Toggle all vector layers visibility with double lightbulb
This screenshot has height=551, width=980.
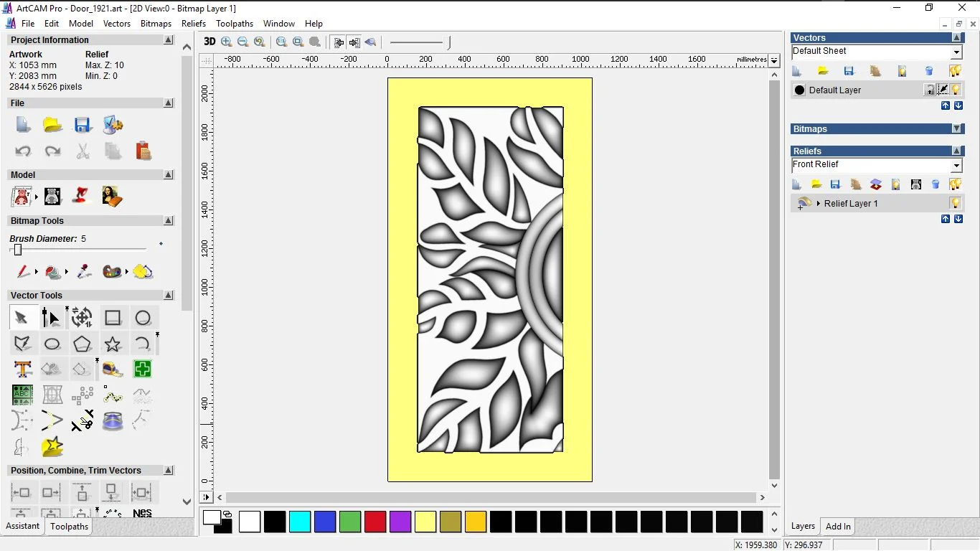(x=955, y=70)
